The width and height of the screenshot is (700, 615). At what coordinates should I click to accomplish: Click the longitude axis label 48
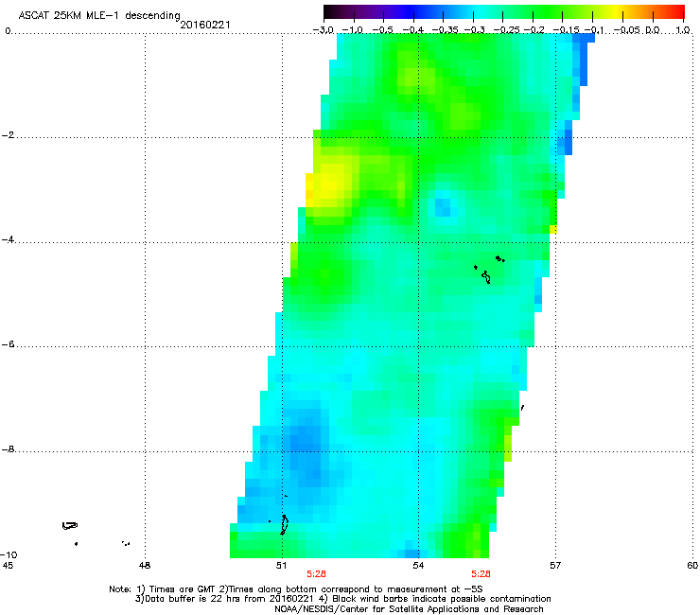[145, 566]
